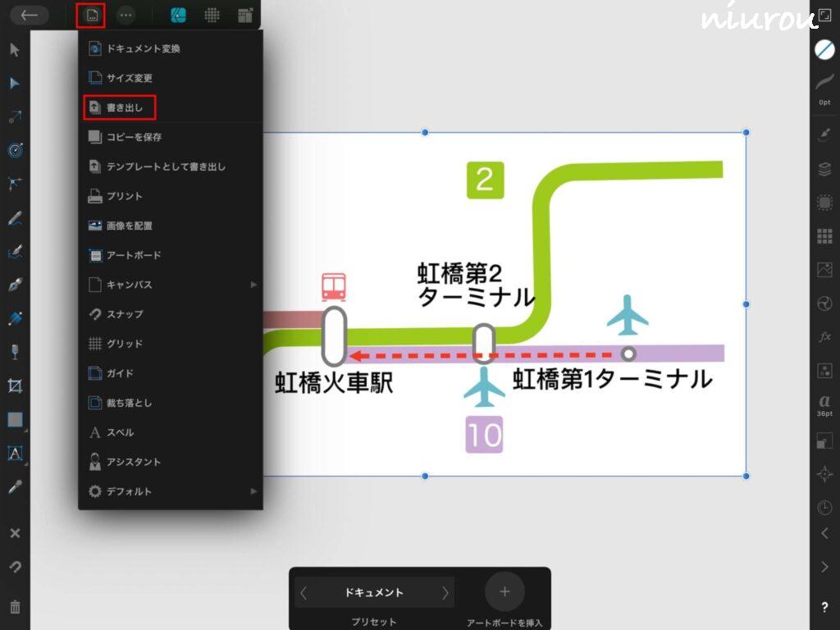Tap the back arrow to leave document

[x=30, y=15]
